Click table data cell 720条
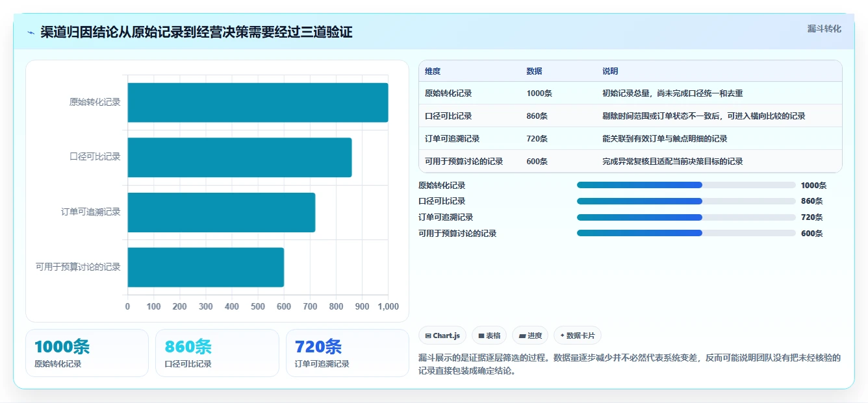 [537, 139]
